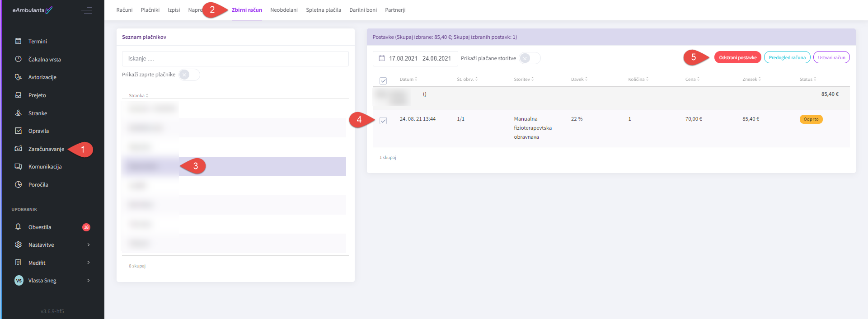This screenshot has width=868, height=319.
Task: Click the Ustvari račun button
Action: click(831, 57)
